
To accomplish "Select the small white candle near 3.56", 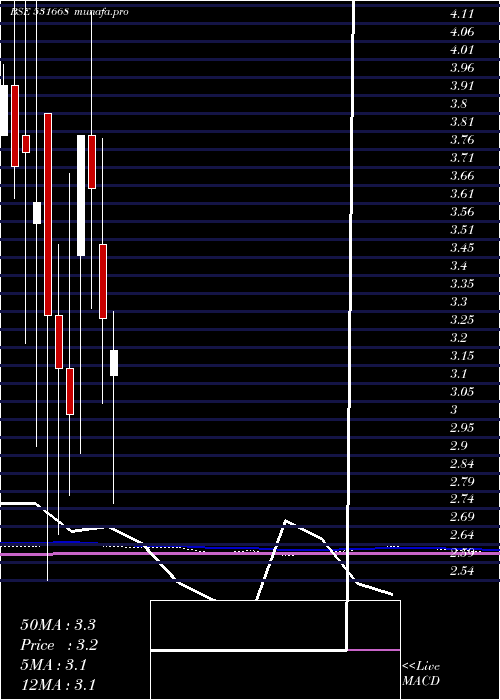I will (x=37, y=213).
